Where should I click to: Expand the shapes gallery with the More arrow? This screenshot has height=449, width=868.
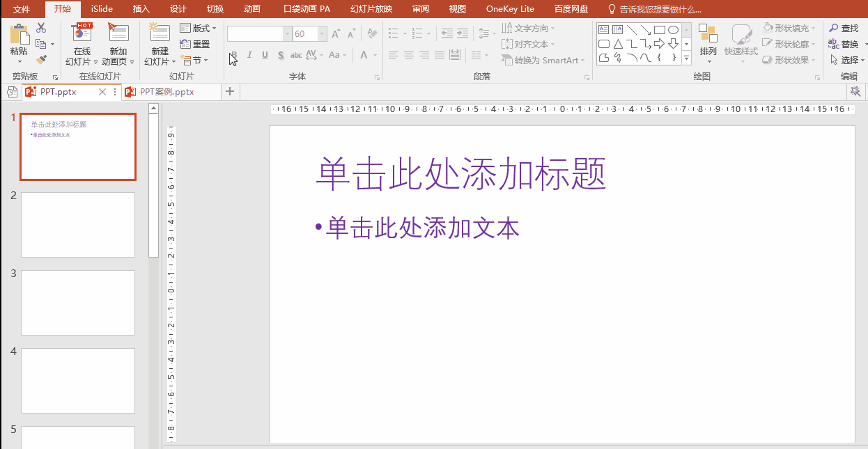tap(685, 58)
